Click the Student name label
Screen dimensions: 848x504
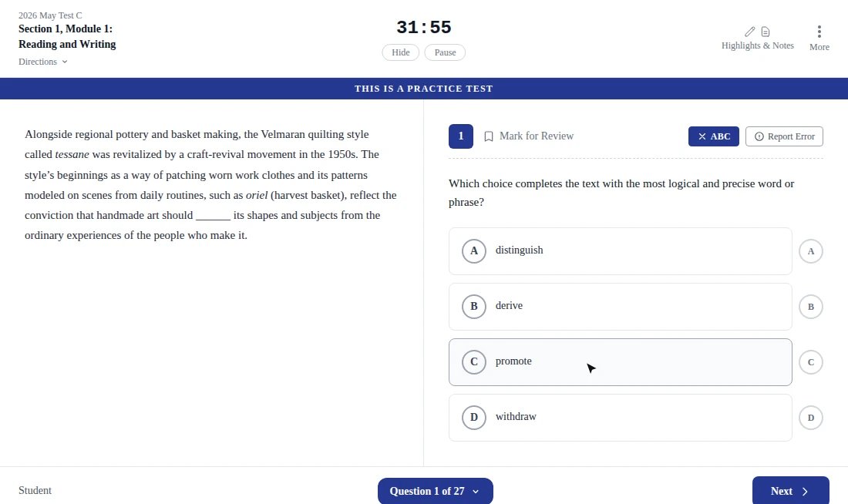(x=35, y=490)
